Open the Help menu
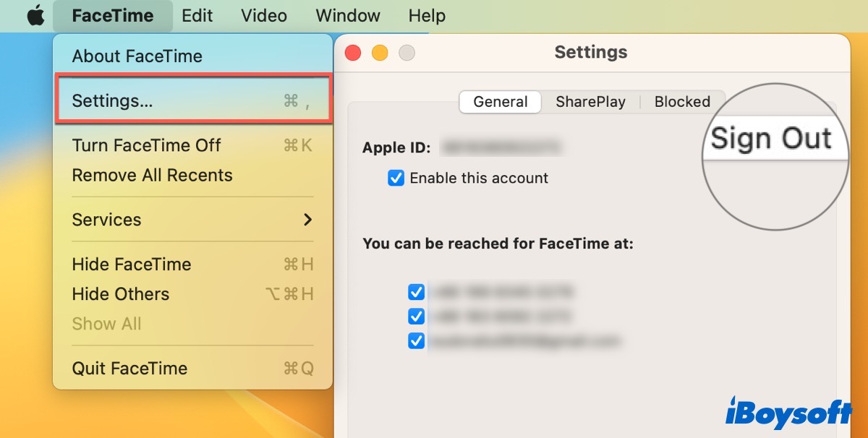 427,16
